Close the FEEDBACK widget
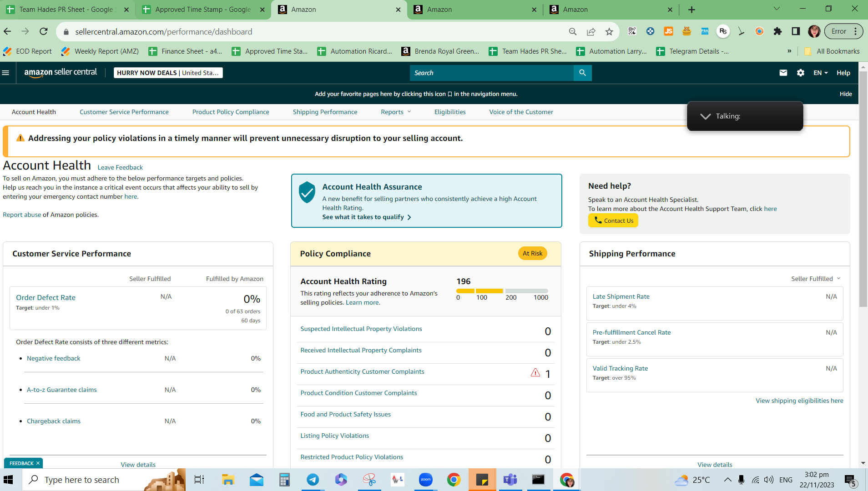 tap(38, 463)
